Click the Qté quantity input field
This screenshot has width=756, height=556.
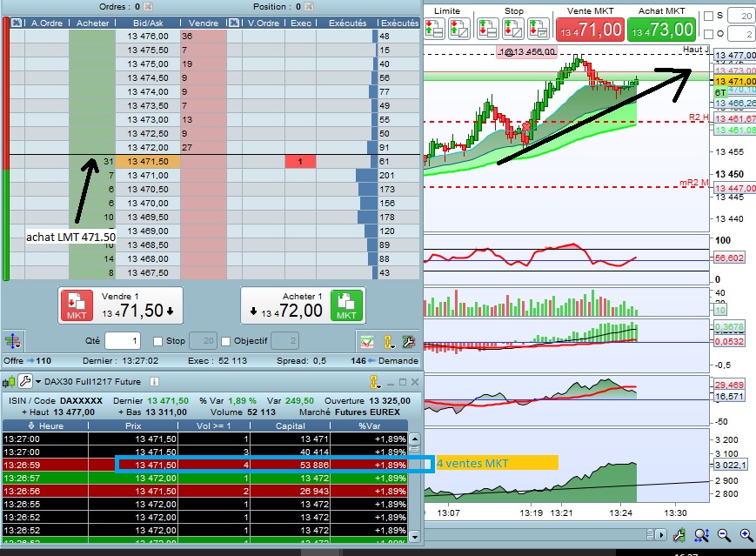tap(123, 341)
